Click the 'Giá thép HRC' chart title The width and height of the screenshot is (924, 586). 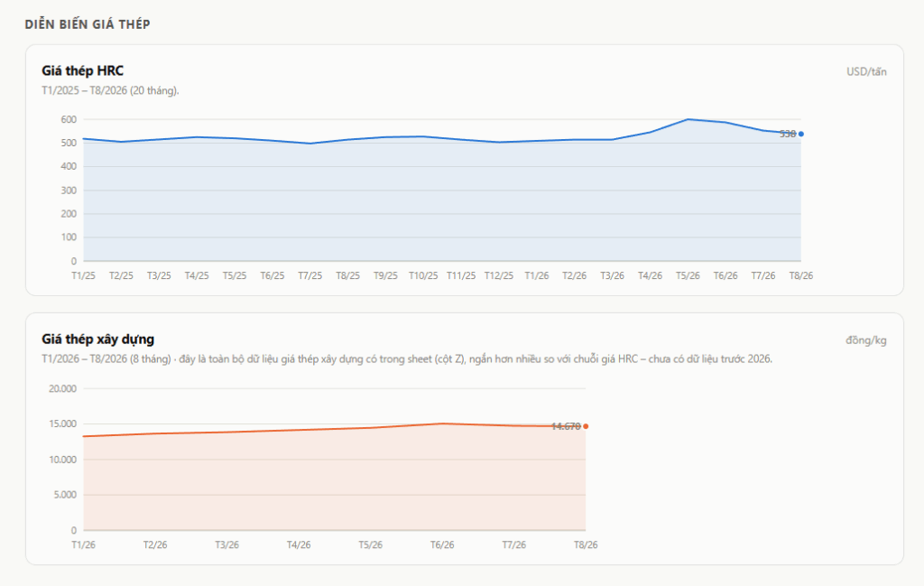tap(82, 70)
